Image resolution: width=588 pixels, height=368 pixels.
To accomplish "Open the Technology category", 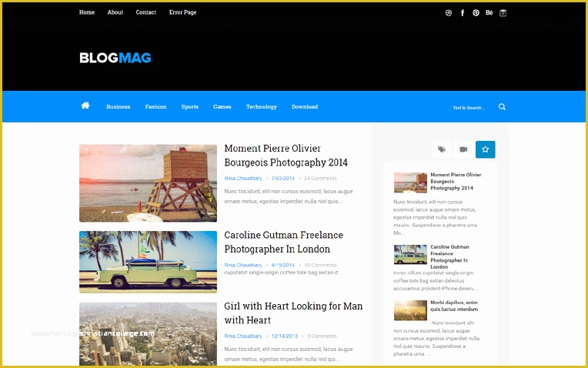I will tap(262, 107).
